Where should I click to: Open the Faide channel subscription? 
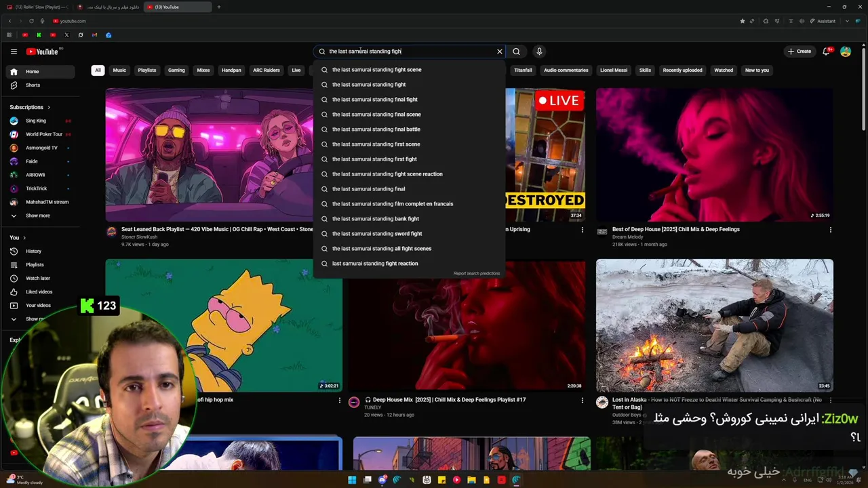point(42,161)
